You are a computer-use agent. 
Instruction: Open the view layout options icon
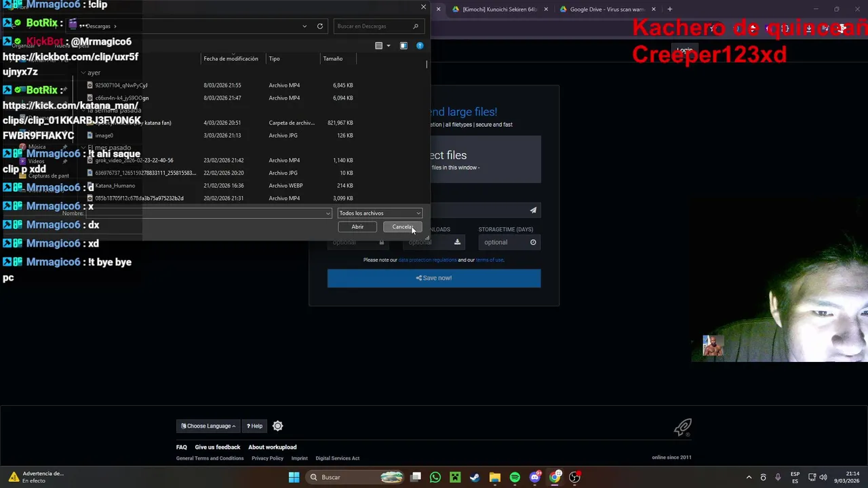(x=379, y=46)
